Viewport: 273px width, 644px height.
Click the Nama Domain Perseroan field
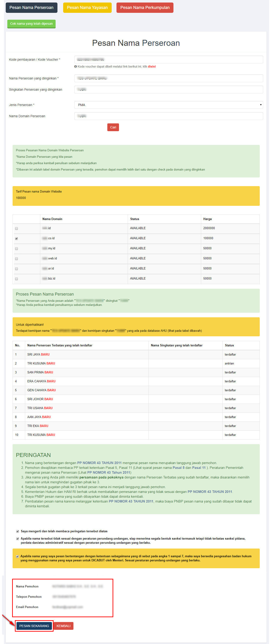click(x=168, y=116)
